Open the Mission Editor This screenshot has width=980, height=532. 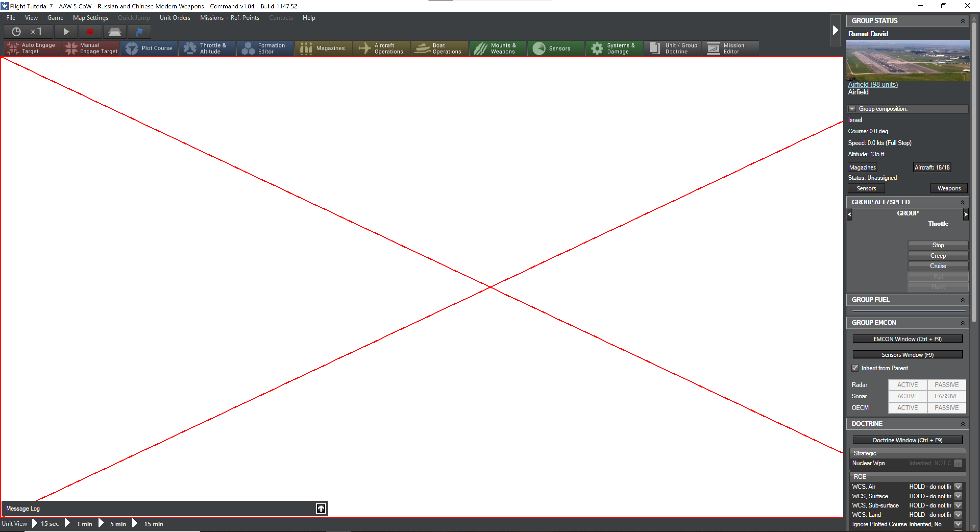[731, 48]
